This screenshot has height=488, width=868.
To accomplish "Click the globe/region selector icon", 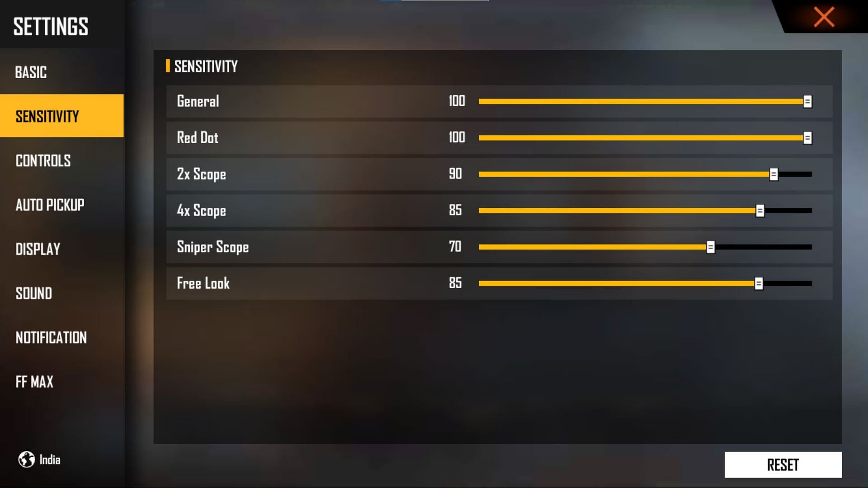I will coord(26,459).
